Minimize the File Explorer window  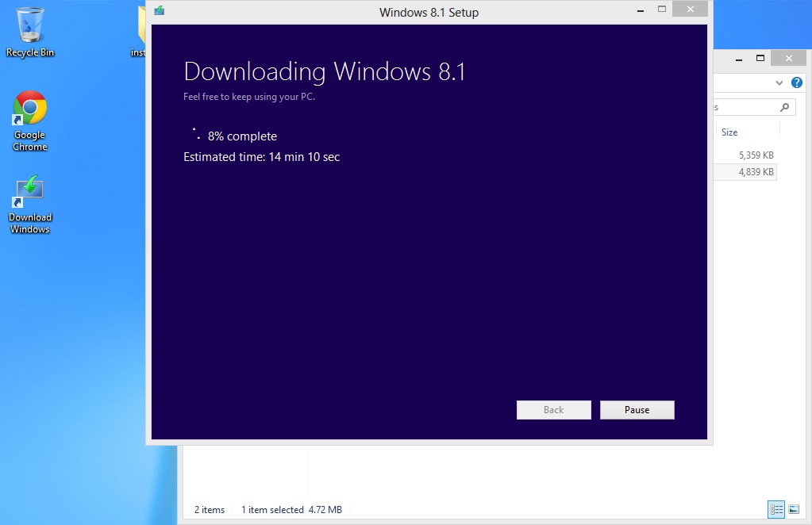739,59
